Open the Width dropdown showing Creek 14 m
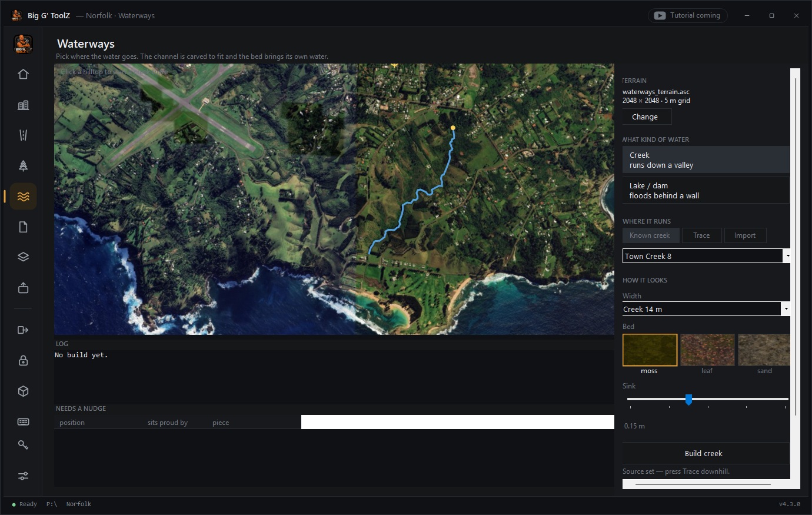 [x=706, y=309]
